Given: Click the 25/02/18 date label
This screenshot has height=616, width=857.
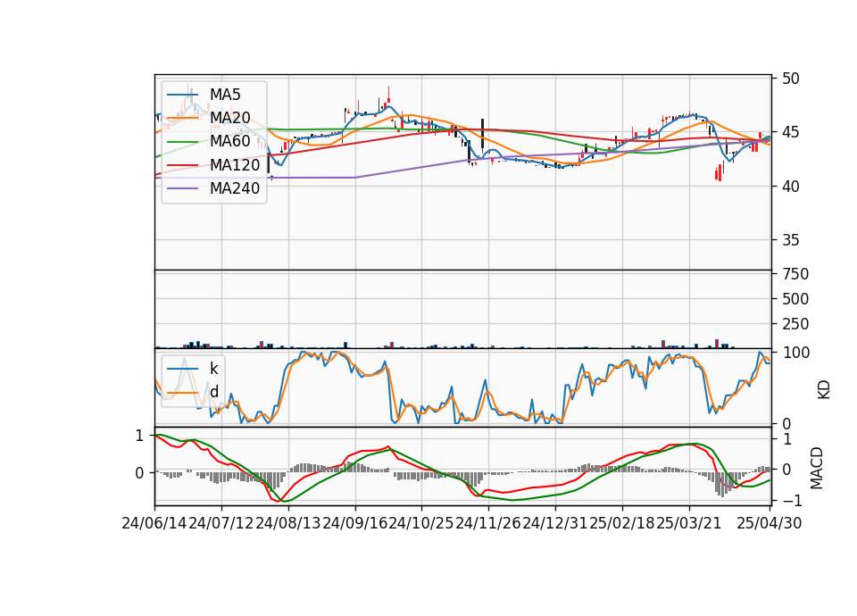Looking at the screenshot, I should click(x=622, y=523).
